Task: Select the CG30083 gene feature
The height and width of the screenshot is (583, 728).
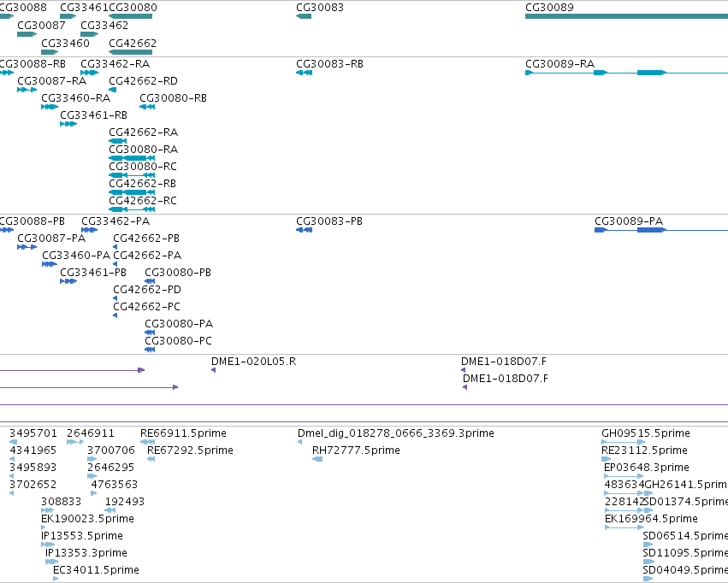Action: 304,16
